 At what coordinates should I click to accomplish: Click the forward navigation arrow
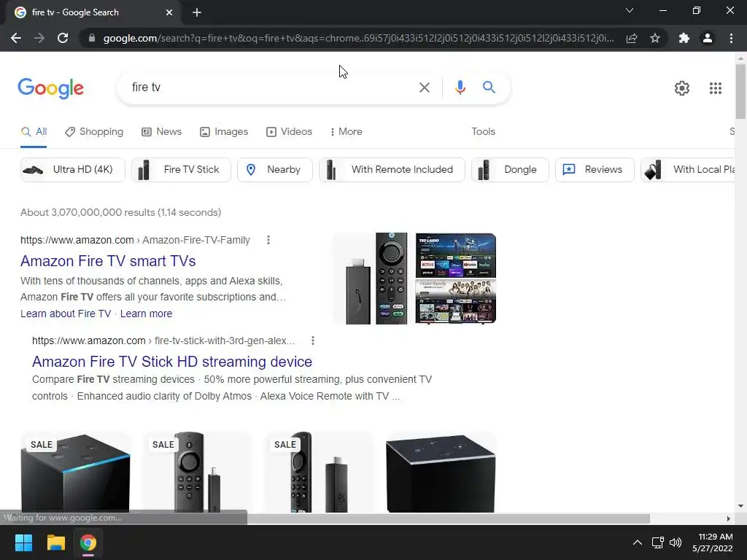(x=39, y=38)
